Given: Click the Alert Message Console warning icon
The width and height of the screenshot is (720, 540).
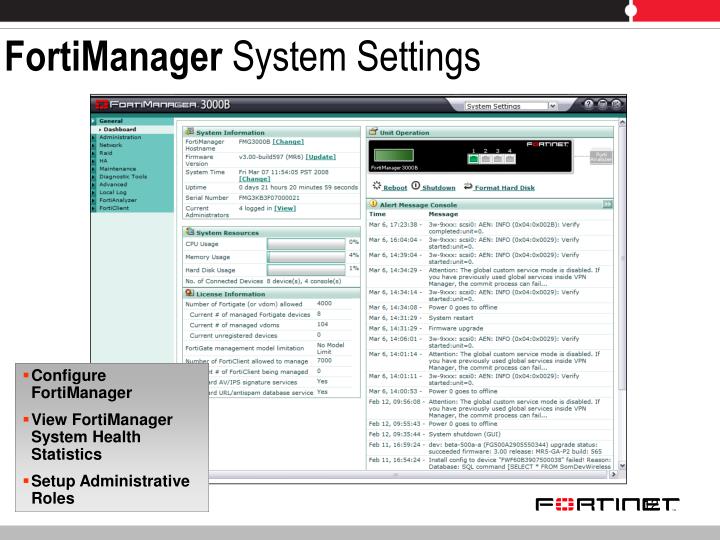Looking at the screenshot, I should tap(373, 204).
